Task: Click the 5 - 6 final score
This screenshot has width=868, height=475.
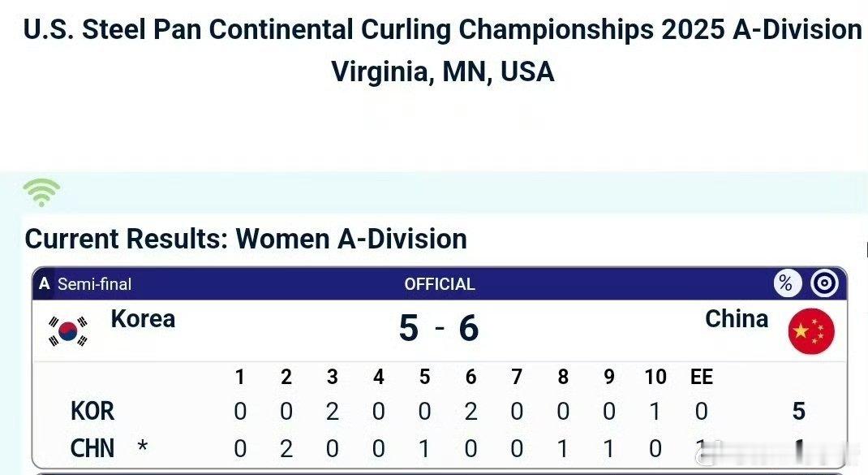Action: [x=439, y=329]
